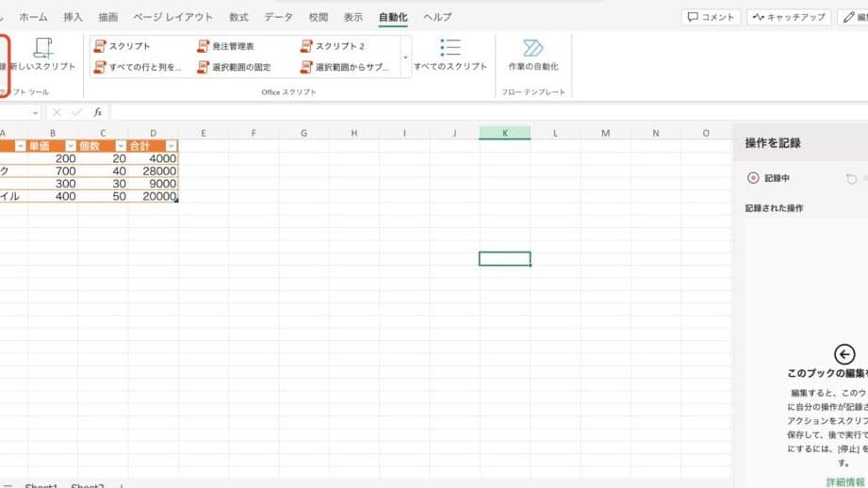This screenshot has width=868, height=488.
Task: Run the 発注管理表 script
Action: [x=226, y=46]
